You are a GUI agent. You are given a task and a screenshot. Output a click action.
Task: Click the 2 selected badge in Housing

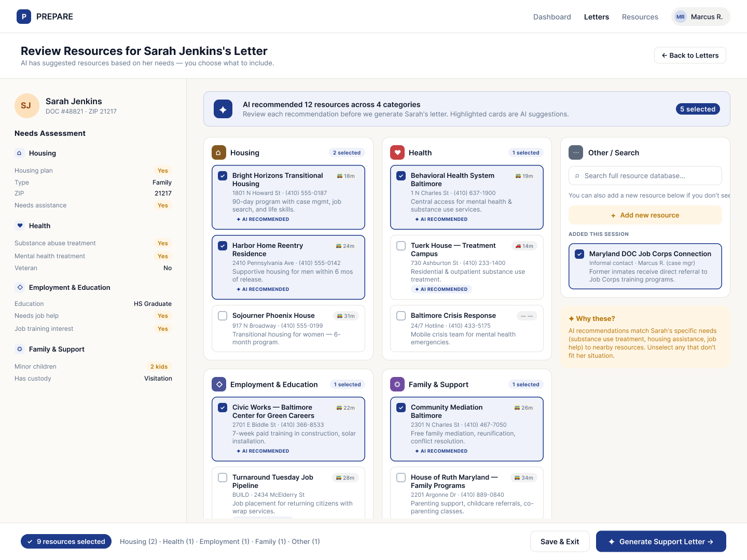[x=347, y=152]
